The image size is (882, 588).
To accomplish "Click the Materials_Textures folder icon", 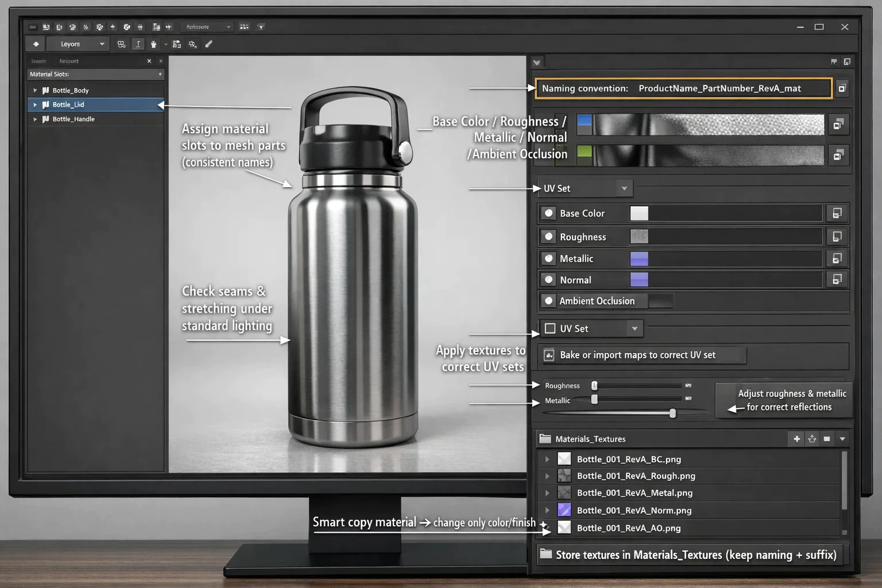I will point(544,439).
